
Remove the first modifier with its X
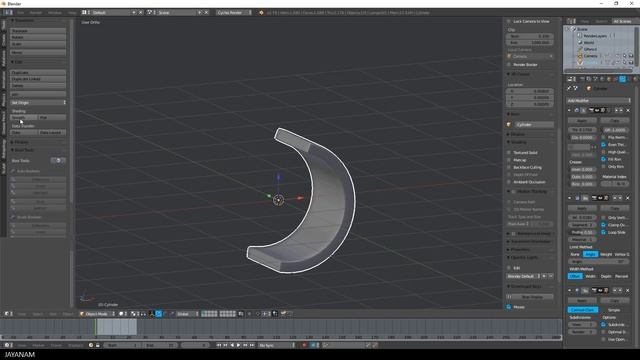pos(628,110)
